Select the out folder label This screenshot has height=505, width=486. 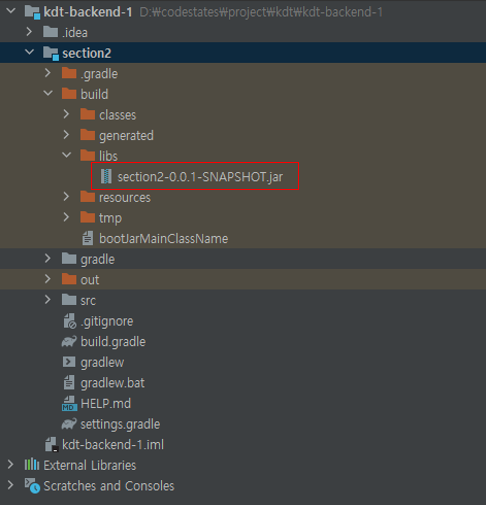pos(90,280)
